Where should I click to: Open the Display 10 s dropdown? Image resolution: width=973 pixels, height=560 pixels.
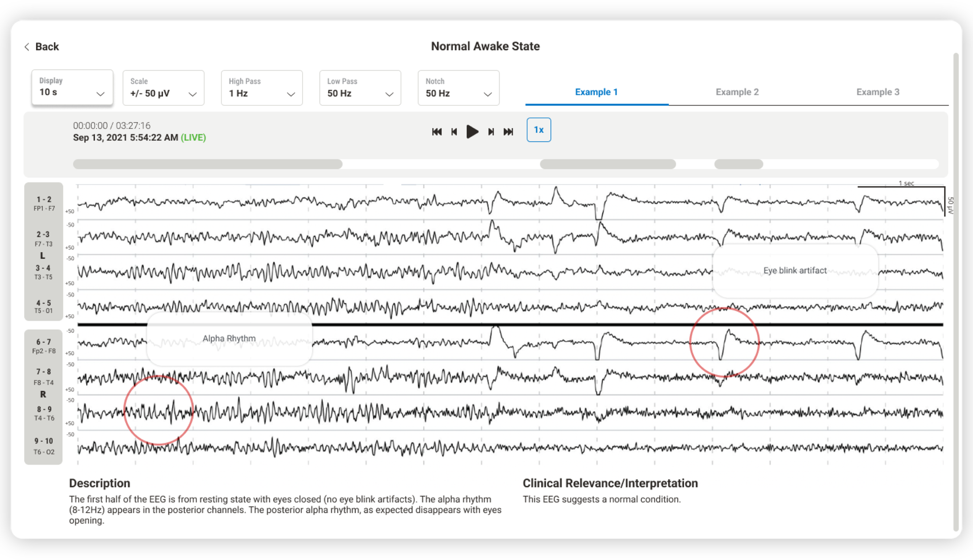click(72, 88)
